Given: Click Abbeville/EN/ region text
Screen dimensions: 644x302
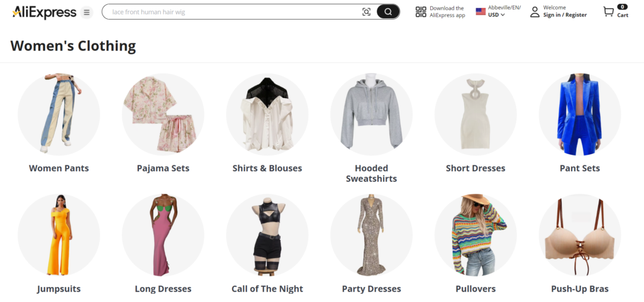Looking at the screenshot, I should click(x=504, y=8).
